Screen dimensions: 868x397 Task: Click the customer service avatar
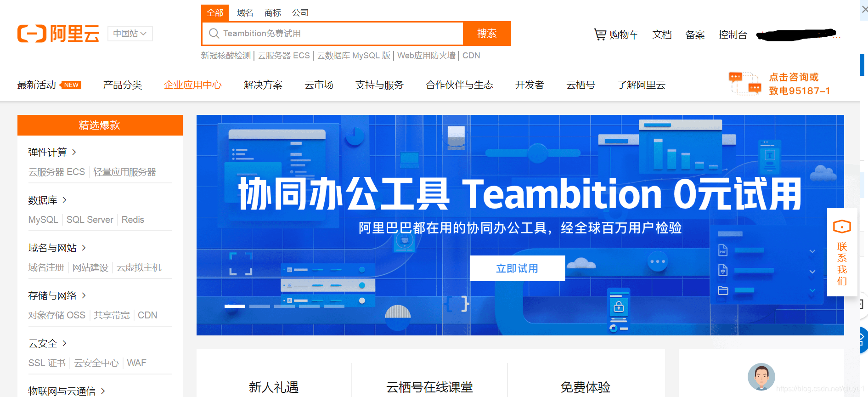click(761, 376)
